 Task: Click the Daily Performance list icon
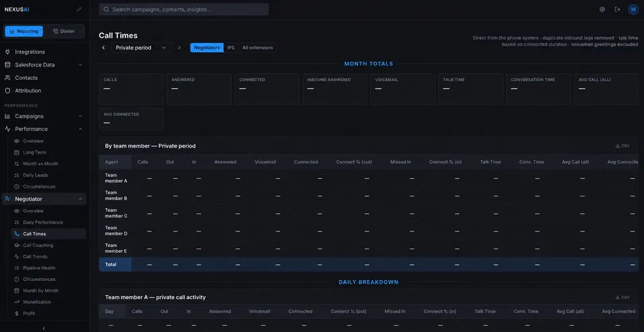pyautogui.click(x=16, y=222)
